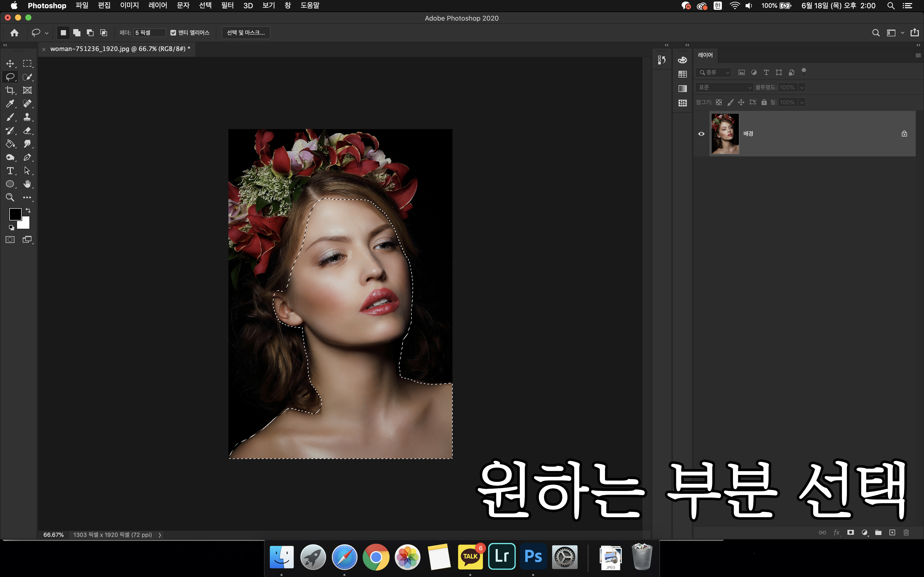Switch to the 레이어 panel tab
This screenshot has height=577, width=924.
pyautogui.click(x=705, y=55)
